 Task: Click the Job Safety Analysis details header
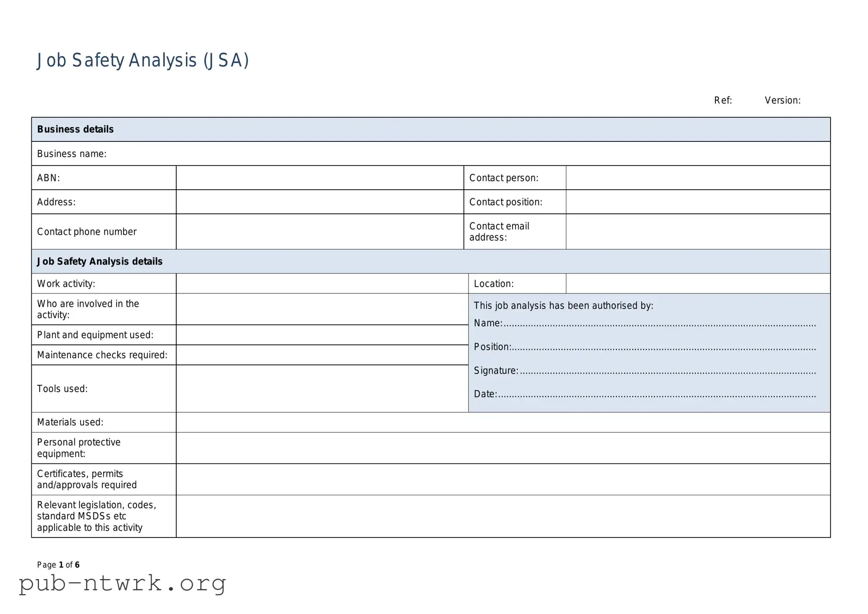tap(100, 261)
